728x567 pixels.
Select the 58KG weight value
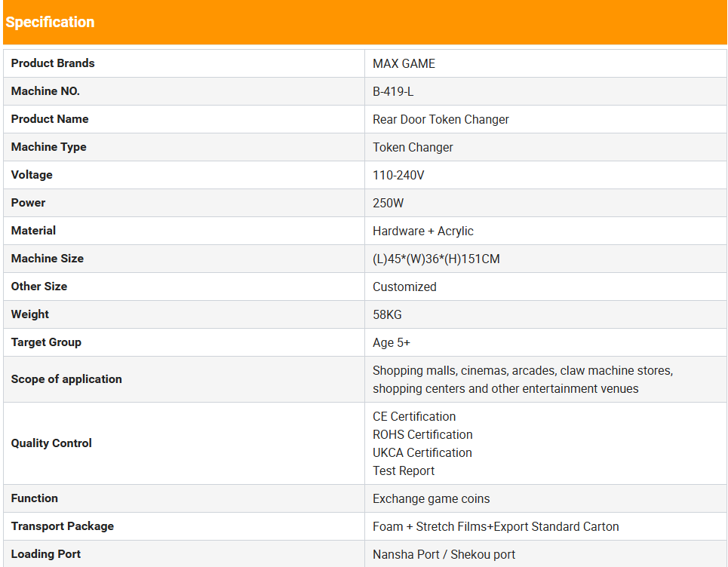coord(387,314)
